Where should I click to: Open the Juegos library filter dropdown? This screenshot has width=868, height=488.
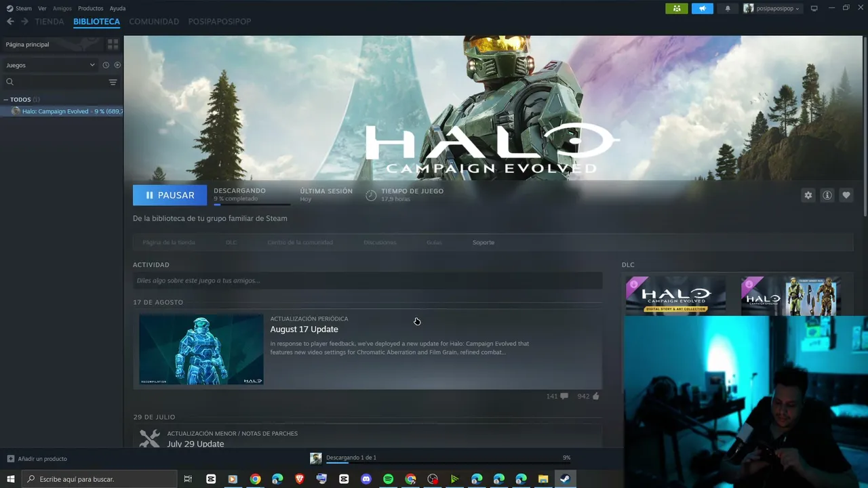[x=50, y=65]
